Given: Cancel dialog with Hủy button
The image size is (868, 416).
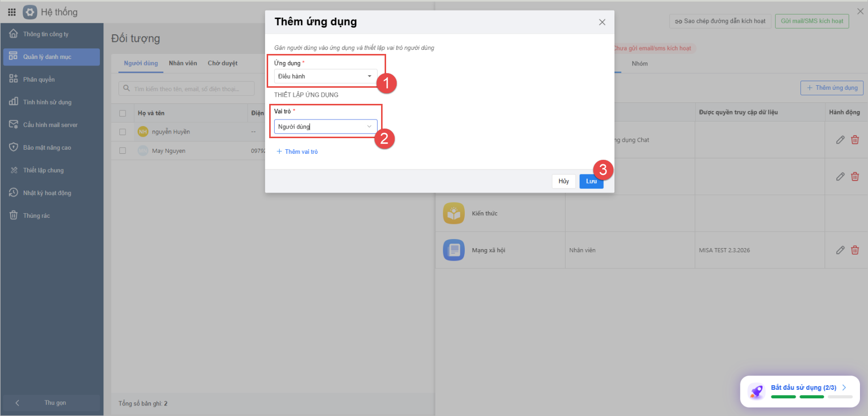Looking at the screenshot, I should pyautogui.click(x=564, y=182).
